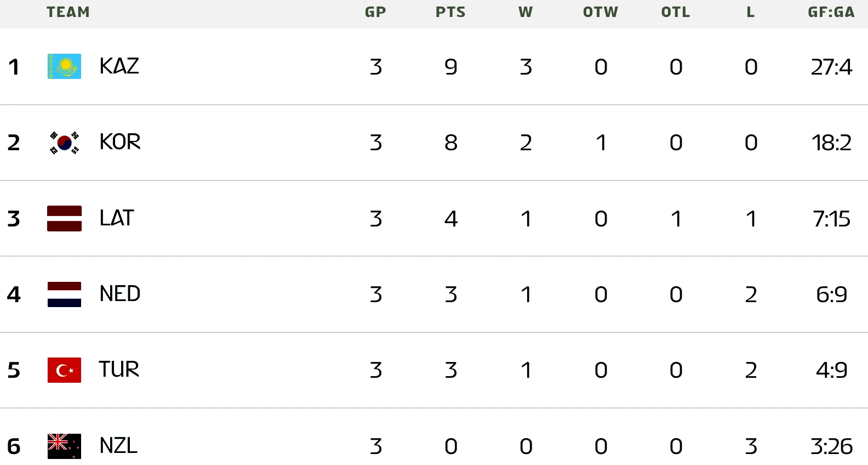Click the South Korea flag icon
Viewport: 868px width, 465px height.
pyautogui.click(x=64, y=143)
